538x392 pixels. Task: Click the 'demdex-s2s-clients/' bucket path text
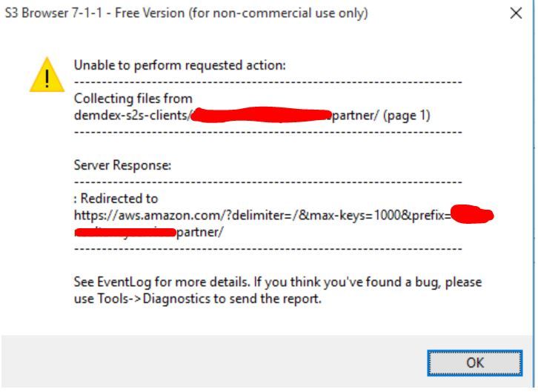pos(132,116)
